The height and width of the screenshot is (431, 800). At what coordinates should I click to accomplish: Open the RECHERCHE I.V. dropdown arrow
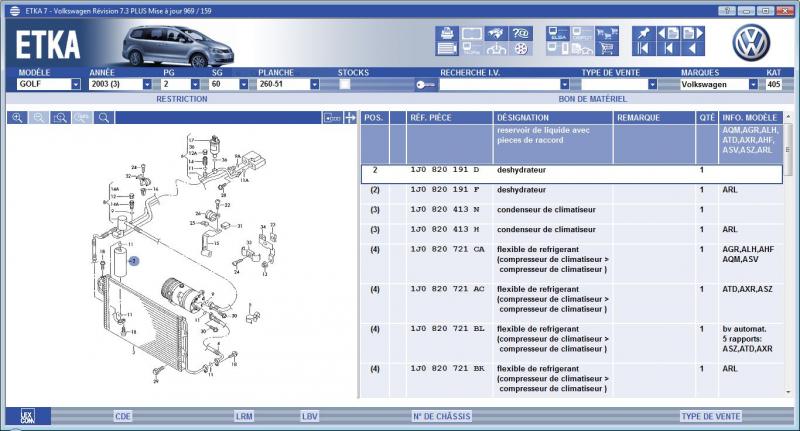pyautogui.click(x=564, y=84)
